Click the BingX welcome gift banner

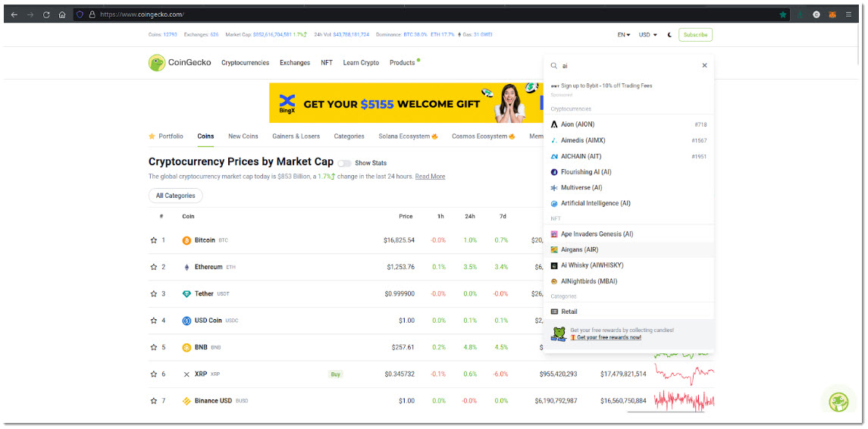click(x=406, y=103)
